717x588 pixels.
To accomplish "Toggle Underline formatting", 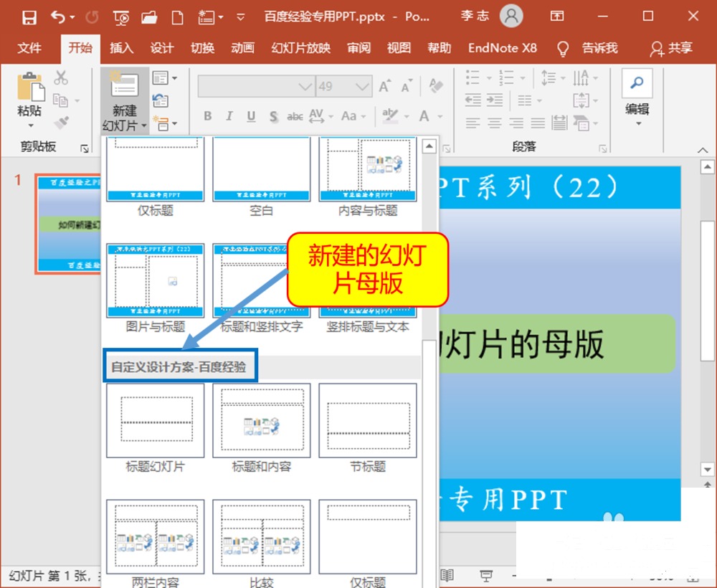I will click(x=251, y=116).
